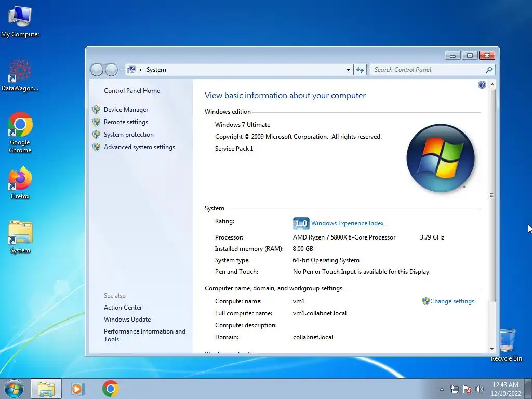Open the System desktop shortcut

tap(20, 237)
